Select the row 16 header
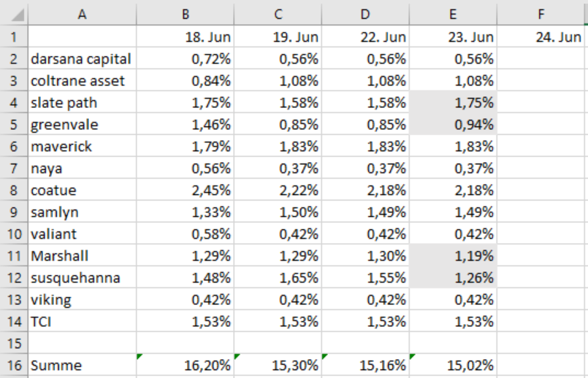The image size is (588, 378). pyautogui.click(x=14, y=366)
